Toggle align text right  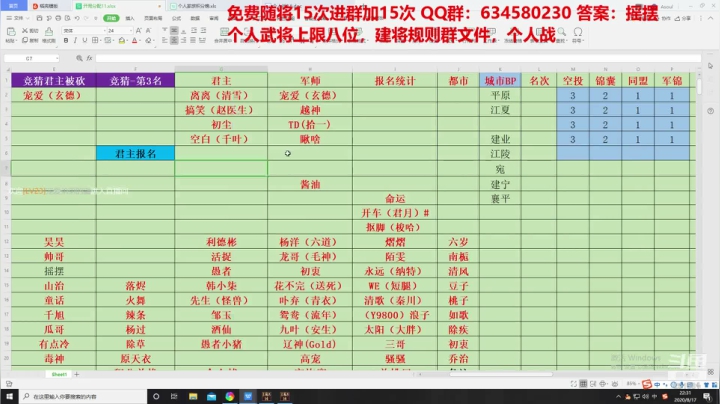[x=183, y=40]
